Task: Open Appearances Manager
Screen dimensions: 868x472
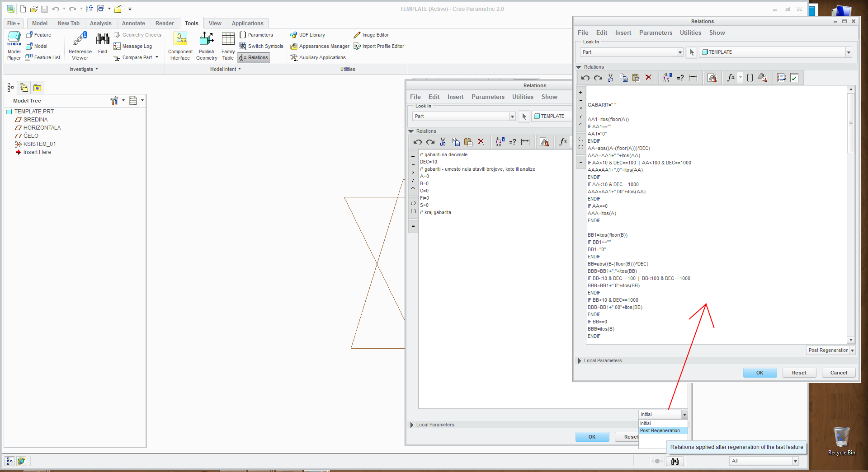Action: pos(320,46)
